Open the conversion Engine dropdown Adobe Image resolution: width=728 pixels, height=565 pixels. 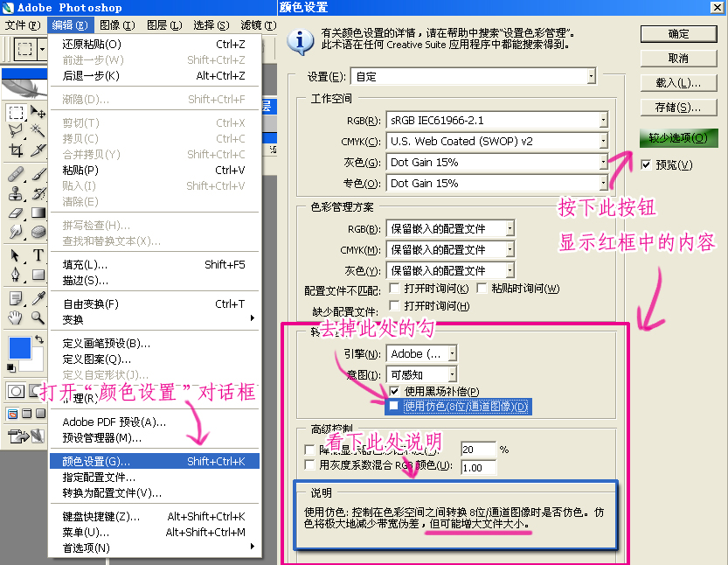(x=421, y=353)
